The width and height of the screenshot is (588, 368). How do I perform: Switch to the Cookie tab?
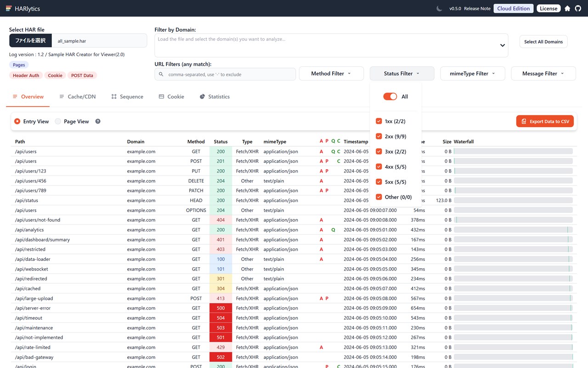click(171, 97)
